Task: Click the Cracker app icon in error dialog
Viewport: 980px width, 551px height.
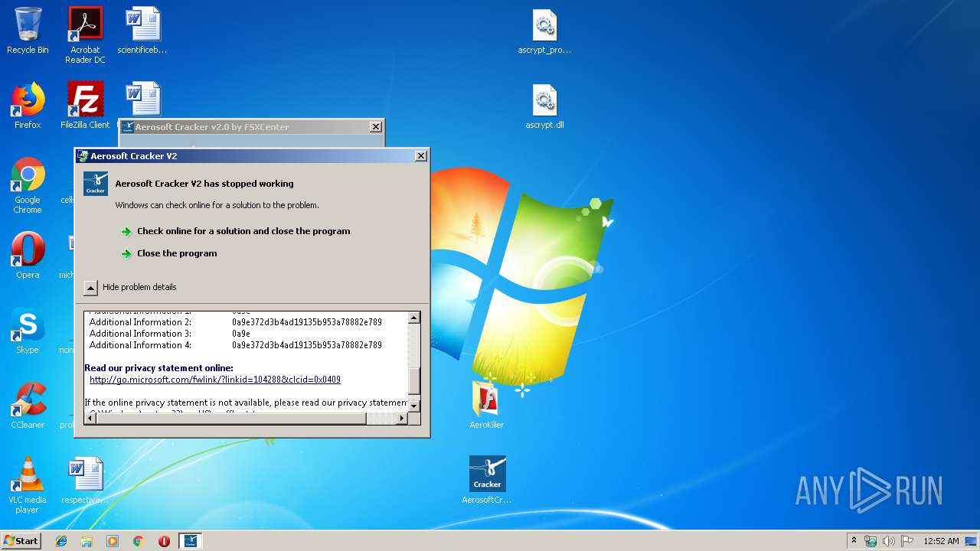Action: [96, 184]
